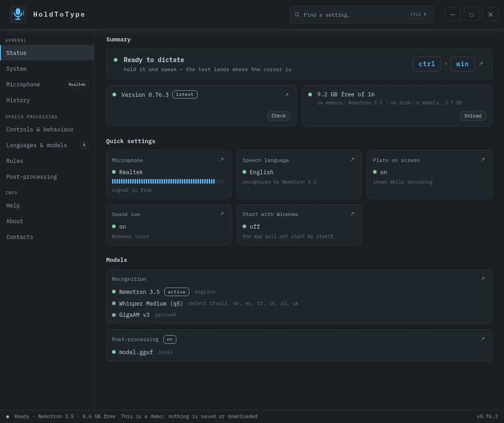The width and height of the screenshot is (504, 423).
Task: Click 'model.gguf' entry
Action: point(136,352)
